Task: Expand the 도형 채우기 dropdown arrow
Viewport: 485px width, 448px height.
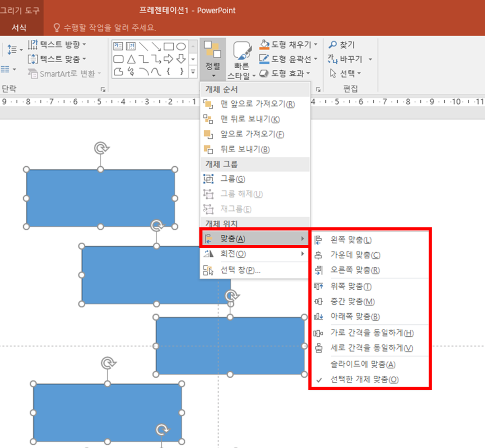Action: (x=316, y=45)
